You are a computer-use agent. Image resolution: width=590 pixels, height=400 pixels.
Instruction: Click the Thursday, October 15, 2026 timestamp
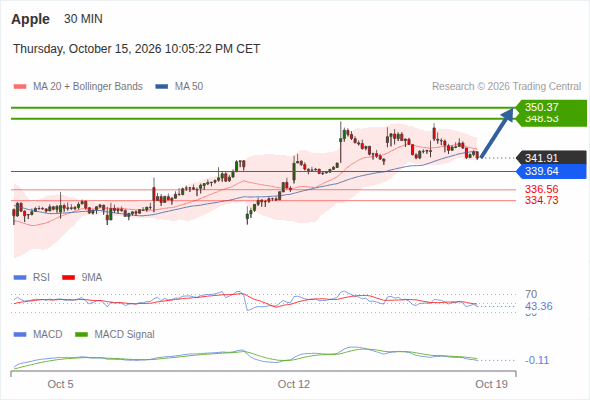pos(137,49)
